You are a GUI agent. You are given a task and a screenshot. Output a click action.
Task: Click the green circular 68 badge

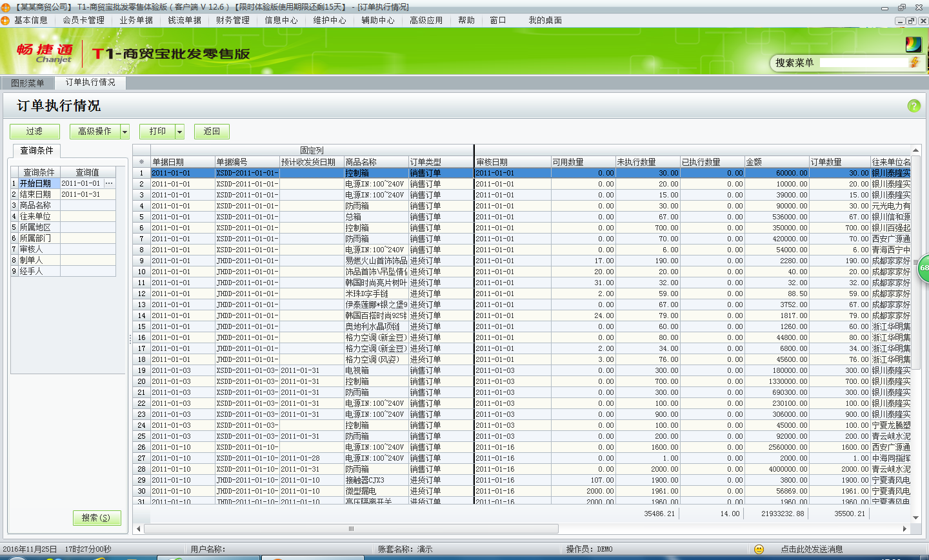point(924,268)
